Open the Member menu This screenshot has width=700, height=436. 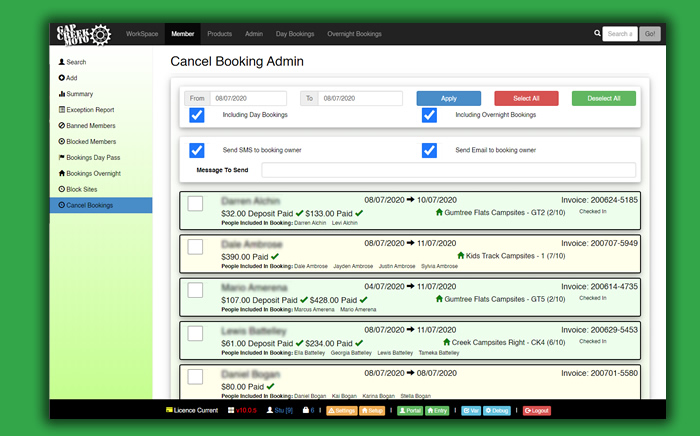pyautogui.click(x=183, y=34)
